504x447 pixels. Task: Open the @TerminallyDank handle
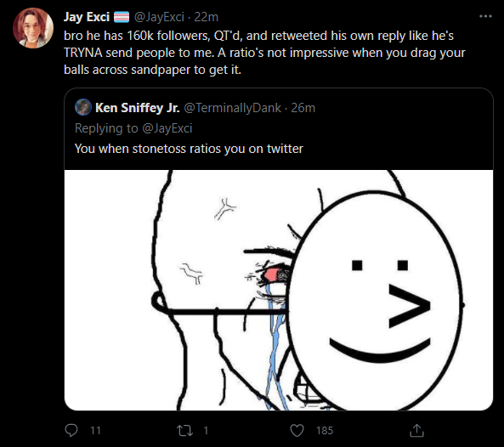click(232, 108)
